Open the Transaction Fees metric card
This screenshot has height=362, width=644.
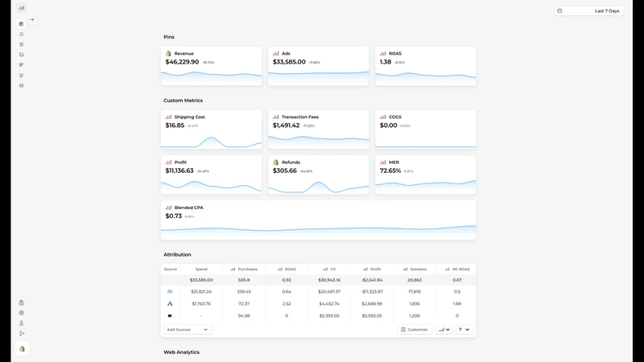(x=318, y=130)
